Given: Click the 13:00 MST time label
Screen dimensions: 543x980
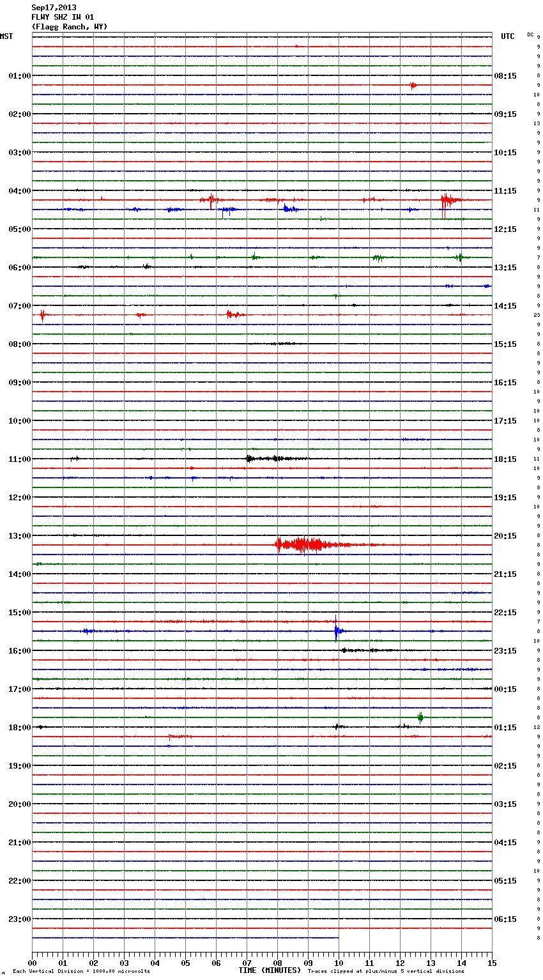Looking at the screenshot, I should 20,536.
